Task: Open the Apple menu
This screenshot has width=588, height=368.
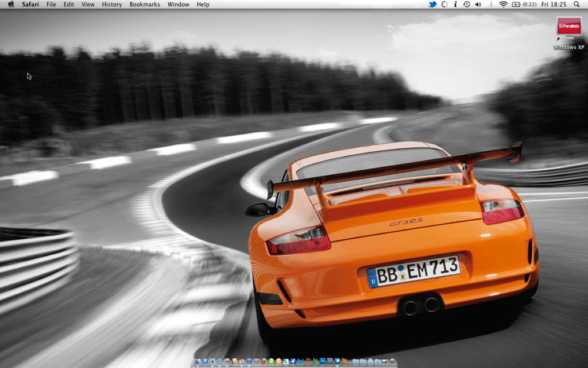Action: point(11,4)
